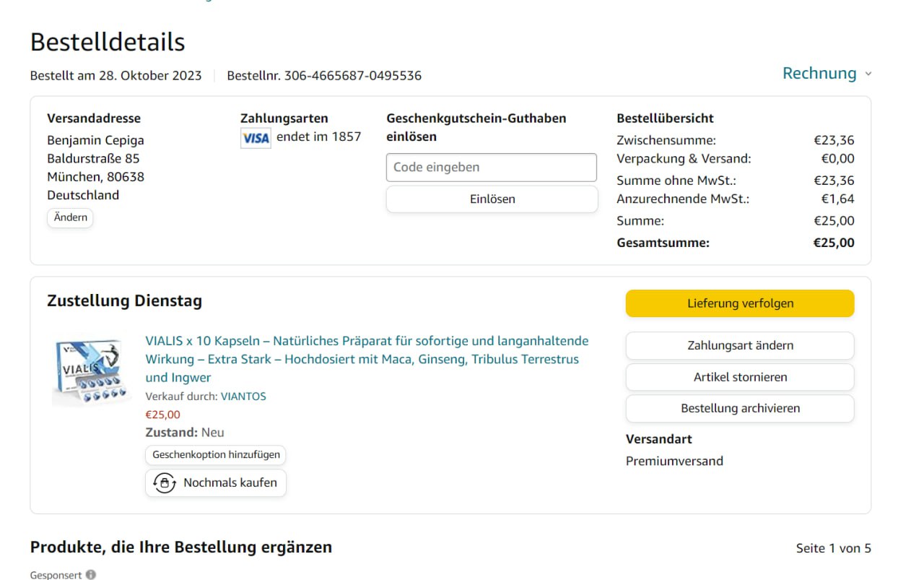
Task: Open Zahlungsart ändern
Action: click(x=740, y=345)
